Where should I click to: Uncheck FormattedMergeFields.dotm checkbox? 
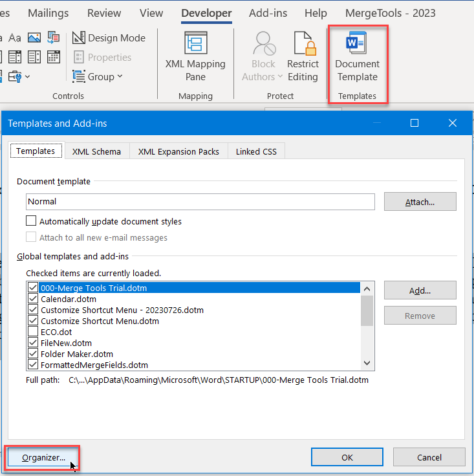(33, 365)
